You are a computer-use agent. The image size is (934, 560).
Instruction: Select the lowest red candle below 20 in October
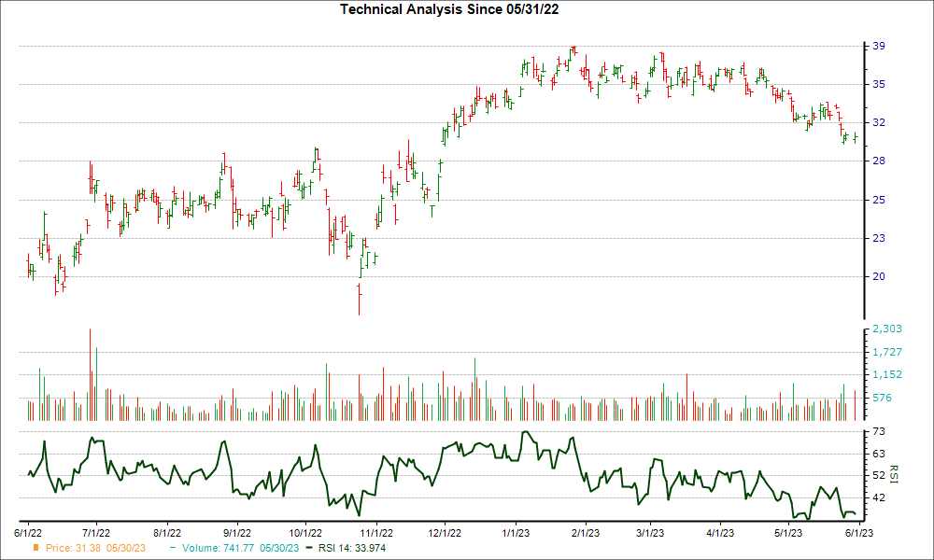click(x=360, y=299)
